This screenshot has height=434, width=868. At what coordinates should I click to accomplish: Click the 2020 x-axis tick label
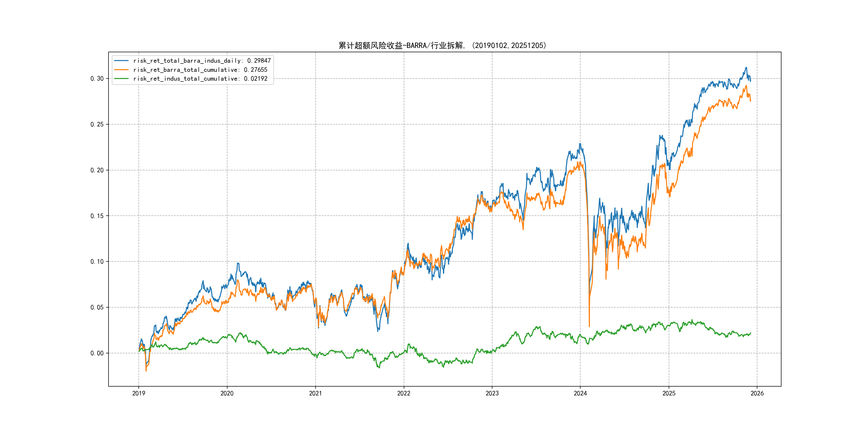(227, 393)
